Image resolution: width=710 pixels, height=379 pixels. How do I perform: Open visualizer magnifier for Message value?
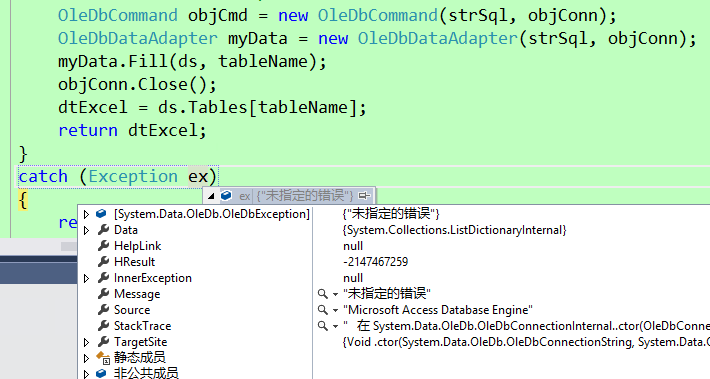click(322, 294)
